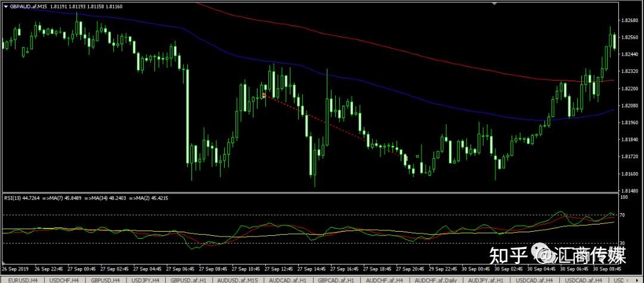Switch to the USDCHF,H4 chart tab

64,280
